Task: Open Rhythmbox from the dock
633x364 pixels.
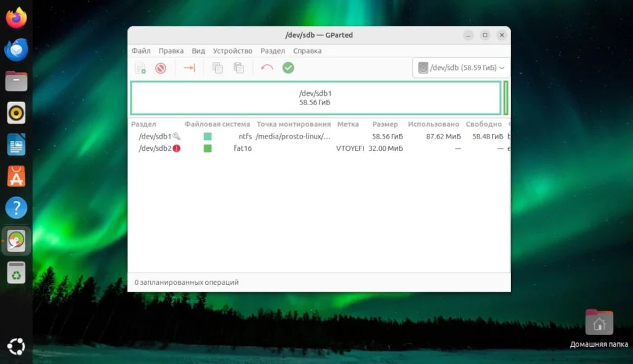Action: point(16,113)
